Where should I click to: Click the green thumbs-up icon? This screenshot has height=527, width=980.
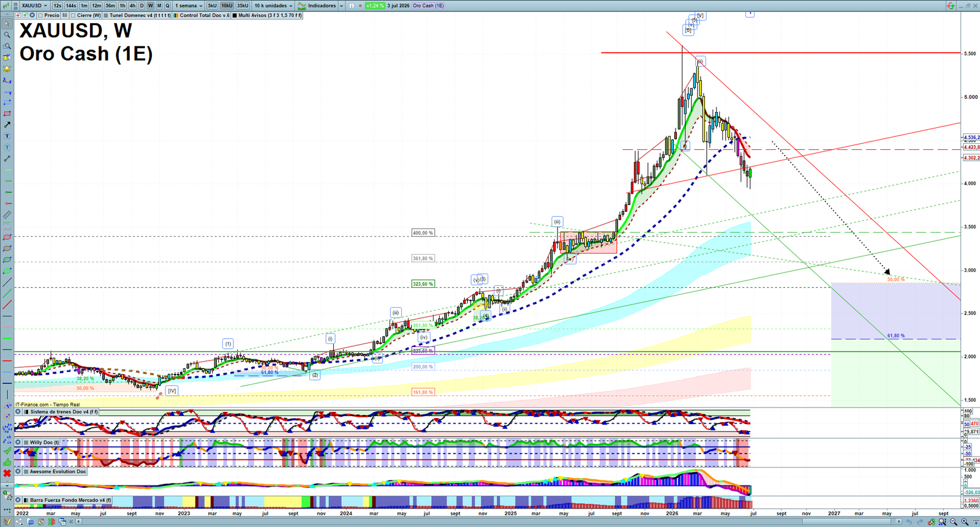pos(7,462)
